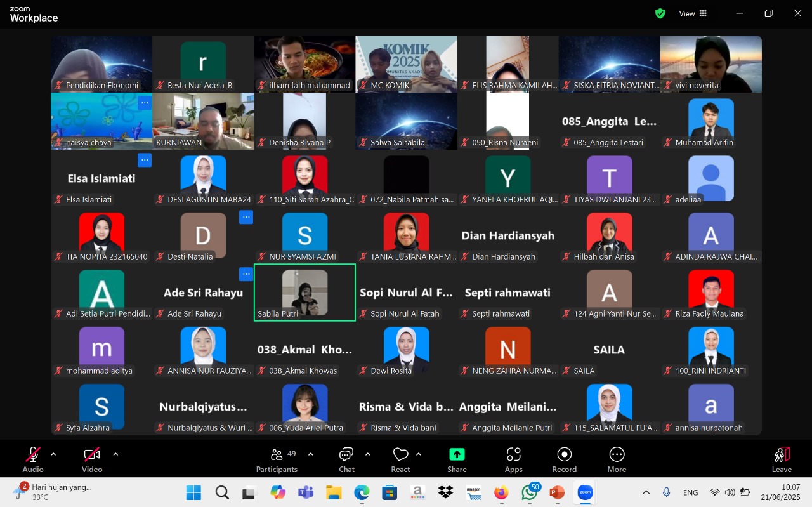Open the React emoji menu
The height and width of the screenshot is (507, 812).
pos(400,459)
